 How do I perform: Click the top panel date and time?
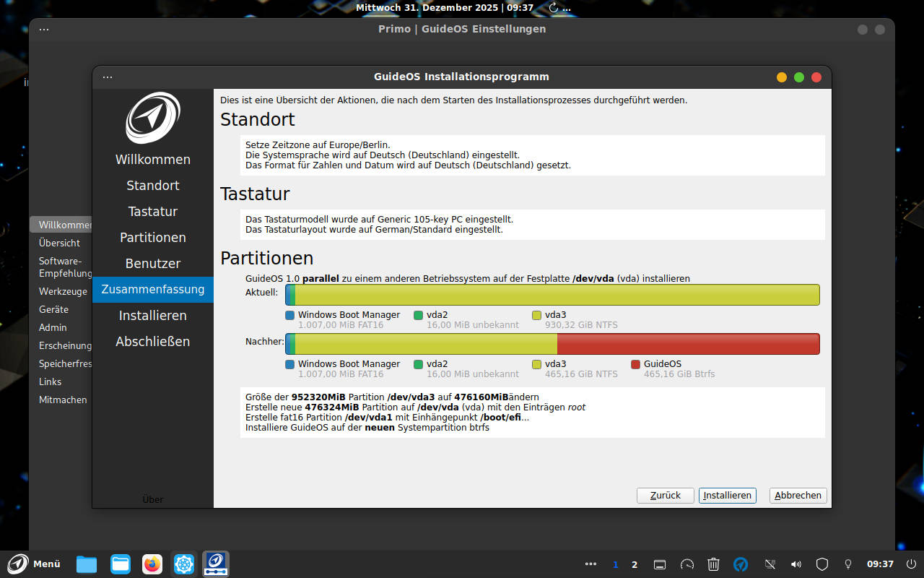[x=445, y=7]
